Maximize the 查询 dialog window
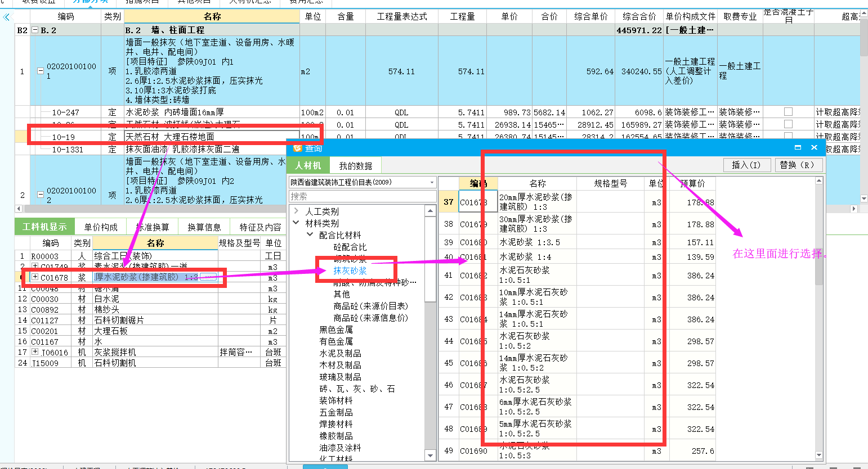The image size is (868, 469). [x=798, y=147]
